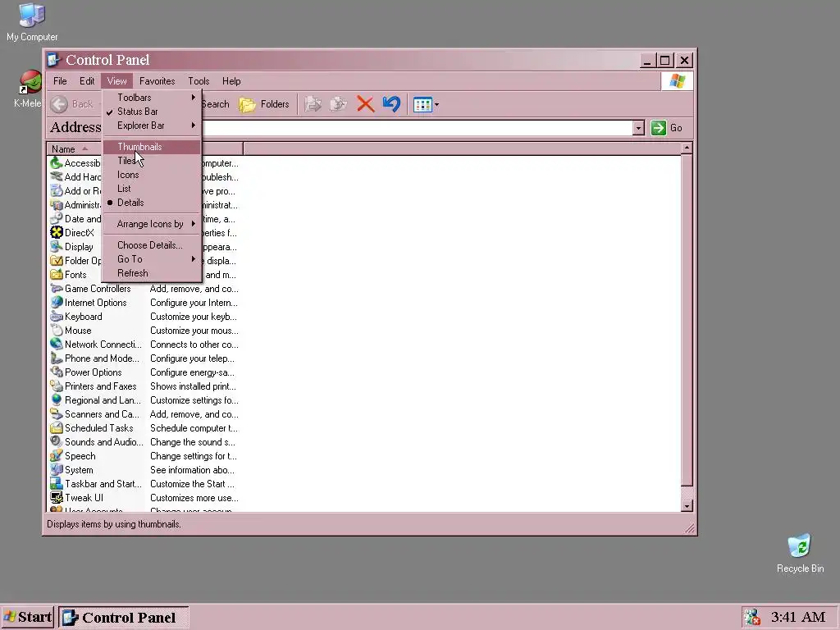Click the Mouse item icon
Image resolution: width=840 pixels, height=630 pixels.
(x=57, y=331)
